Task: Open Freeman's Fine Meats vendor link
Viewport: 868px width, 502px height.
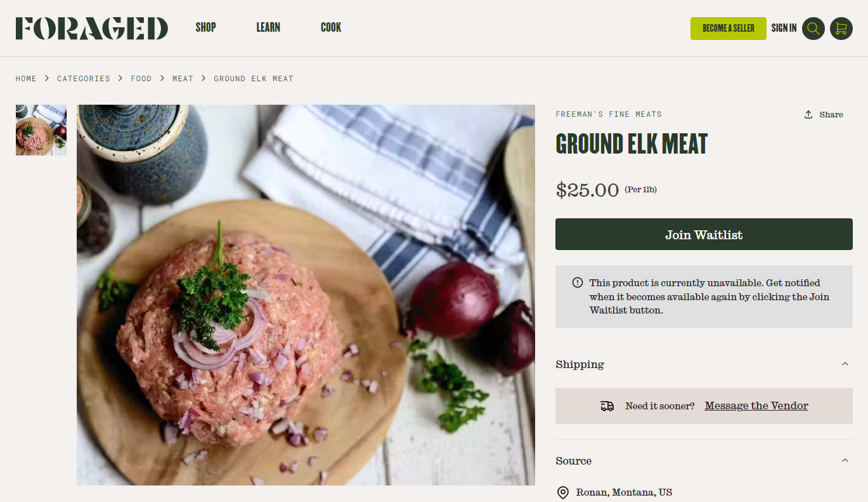Action: point(609,114)
